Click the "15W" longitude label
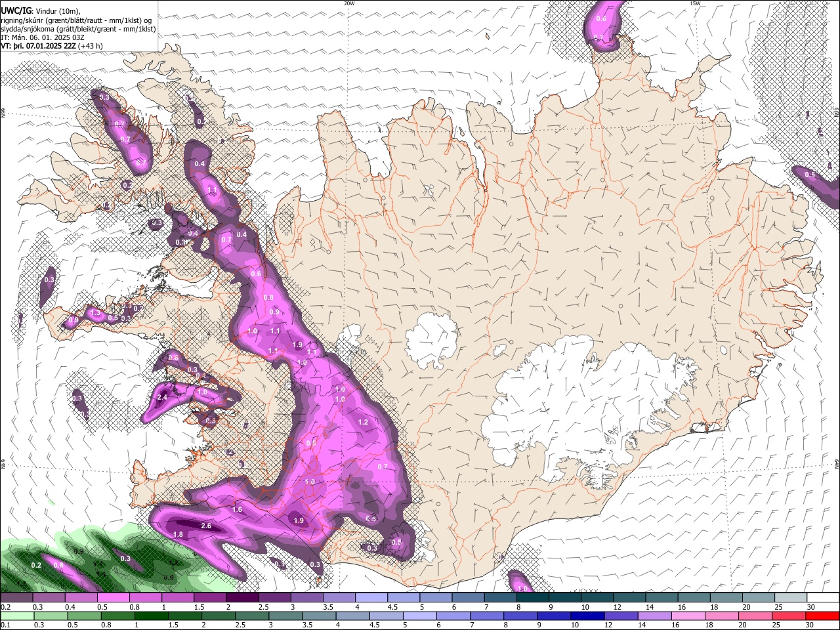The width and height of the screenshot is (840, 630). pyautogui.click(x=695, y=3)
